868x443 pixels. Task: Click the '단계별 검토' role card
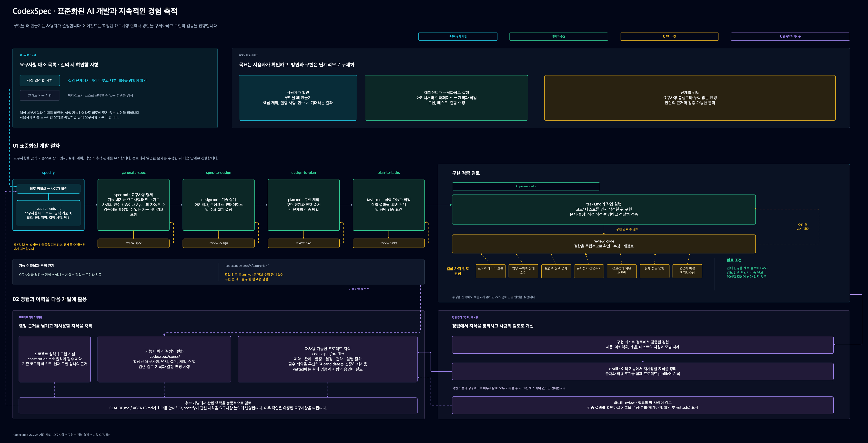(x=690, y=98)
